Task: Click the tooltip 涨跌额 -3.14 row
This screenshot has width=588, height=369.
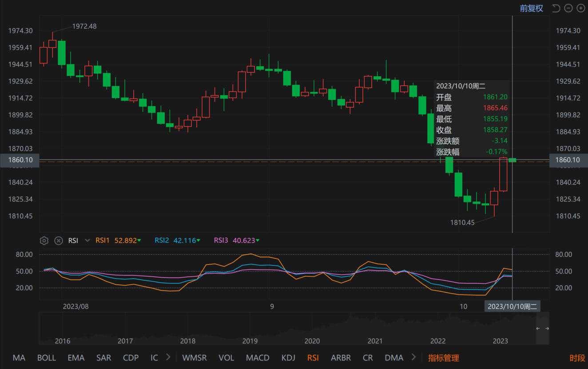Action: click(x=472, y=141)
